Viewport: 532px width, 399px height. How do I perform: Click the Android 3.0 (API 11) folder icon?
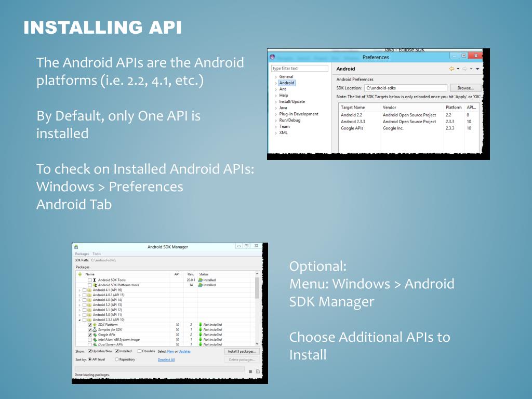[89, 315]
